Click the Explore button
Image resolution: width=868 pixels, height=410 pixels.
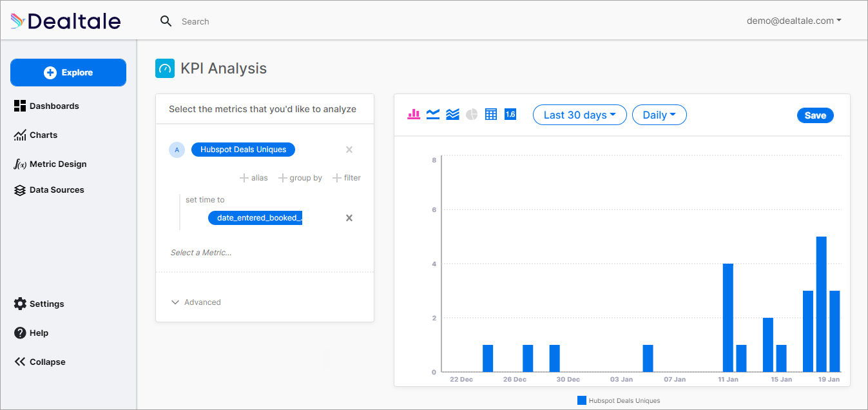68,73
